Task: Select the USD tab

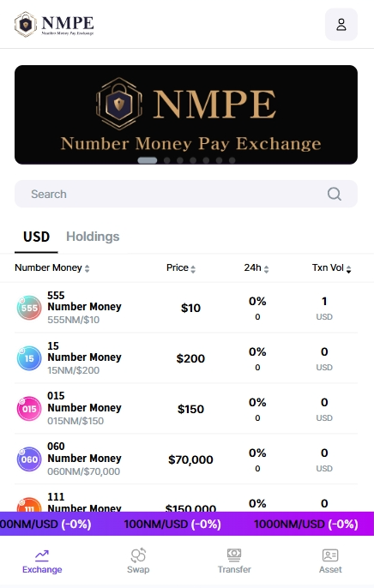Action: click(36, 237)
